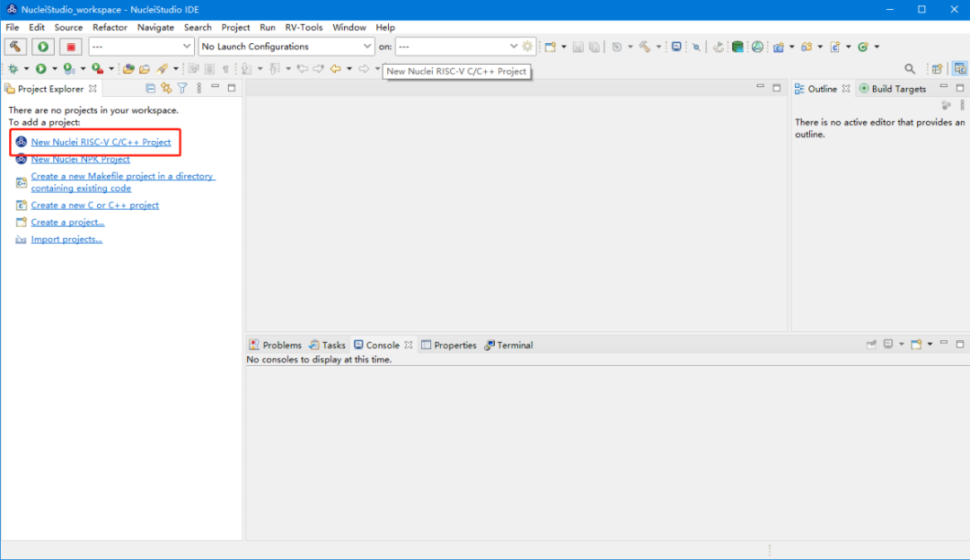Click the Open Element folder icon with sphere
Viewport: 970px width, 560px height.
[128, 68]
